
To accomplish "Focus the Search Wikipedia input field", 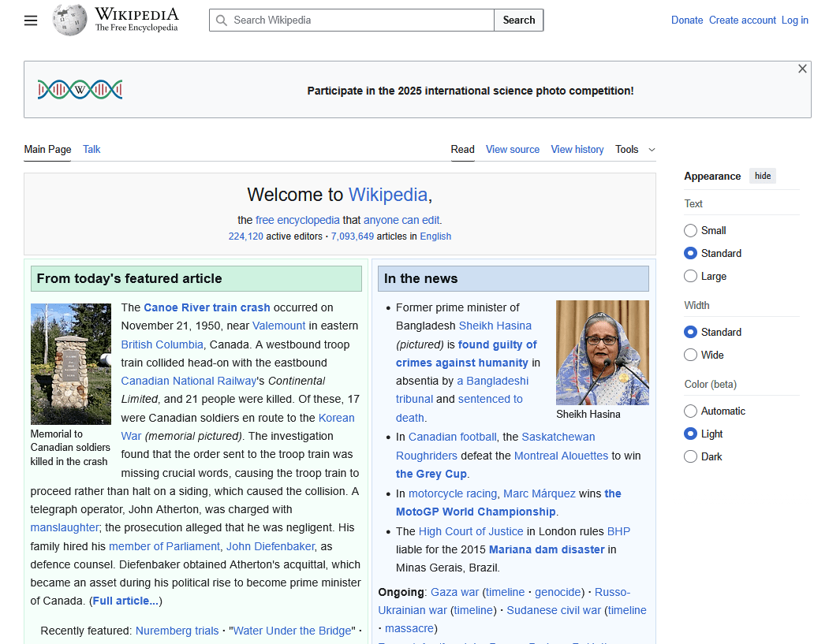I will (x=352, y=20).
